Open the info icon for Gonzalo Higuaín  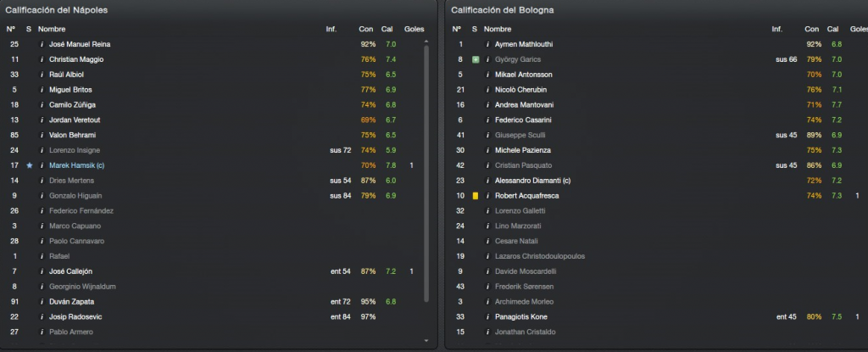pos(42,196)
